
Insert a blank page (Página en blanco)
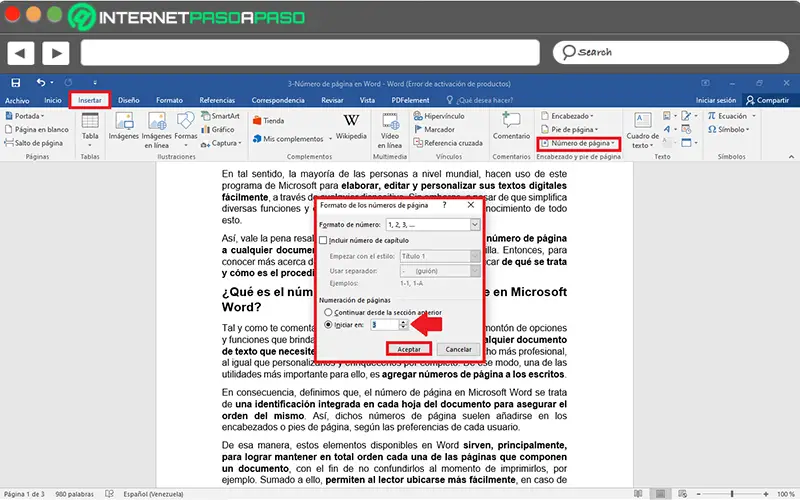point(37,130)
